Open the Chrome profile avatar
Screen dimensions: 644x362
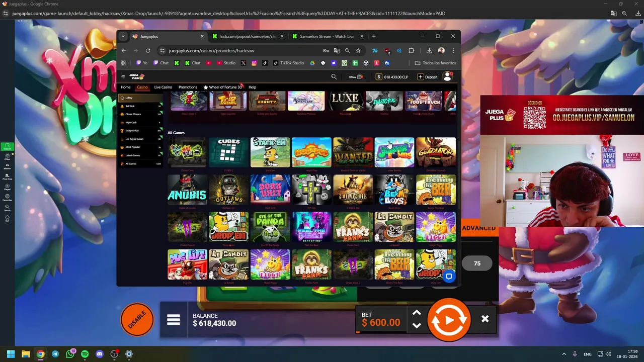tap(441, 51)
